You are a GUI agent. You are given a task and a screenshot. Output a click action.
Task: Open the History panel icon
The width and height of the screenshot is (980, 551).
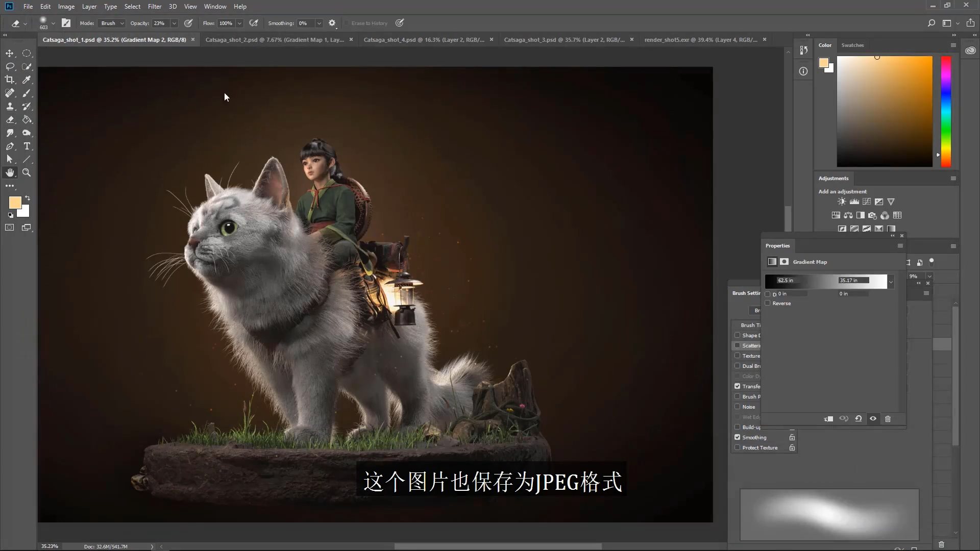coord(803,51)
